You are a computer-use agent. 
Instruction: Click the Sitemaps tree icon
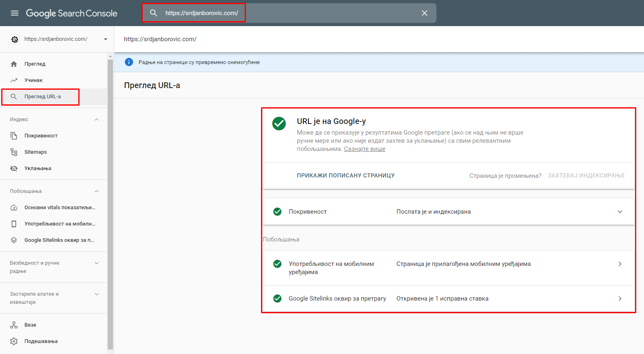[14, 152]
